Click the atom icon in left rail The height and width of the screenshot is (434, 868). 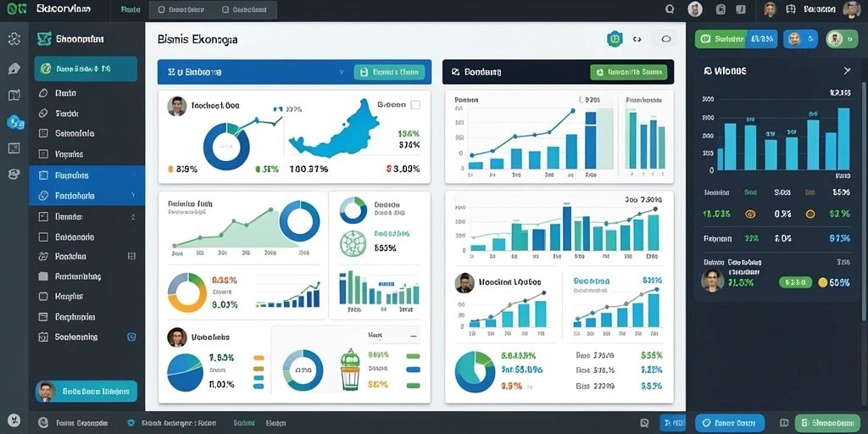tap(14, 39)
